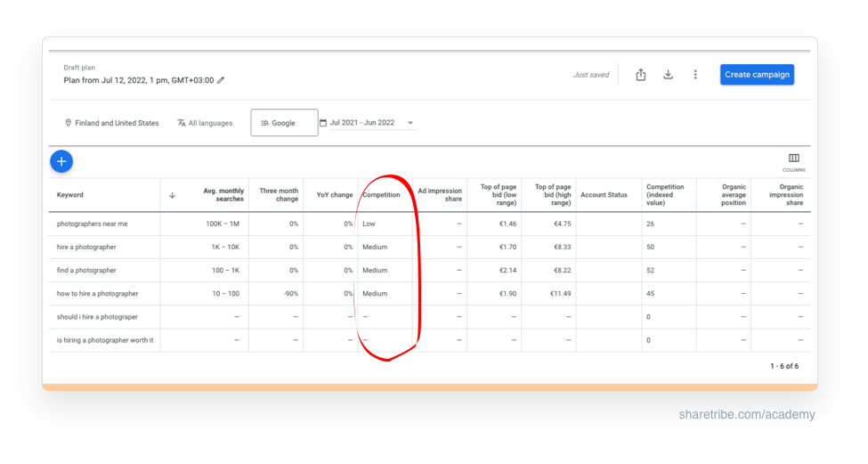
Task: Select keyword is hiring a photographer worth it
Action: pos(105,340)
